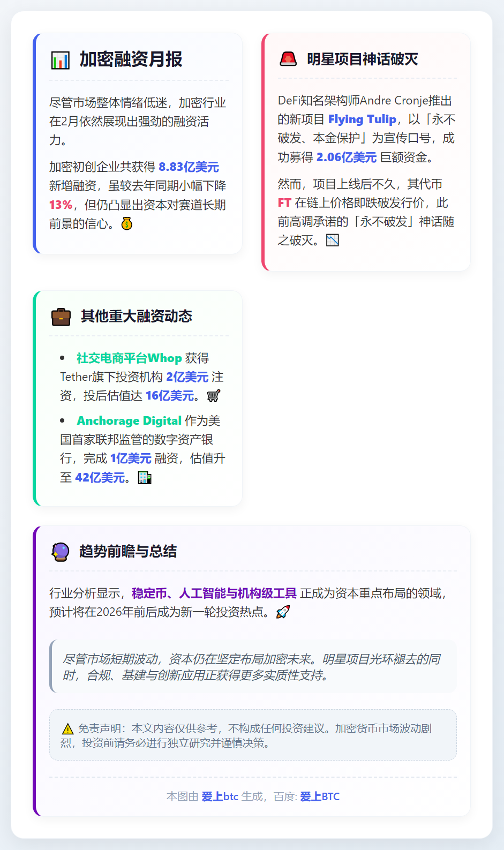Screen dimensions: 504x850
Task: Click the 8.83亿美元 funding figure
Action: [x=189, y=167]
